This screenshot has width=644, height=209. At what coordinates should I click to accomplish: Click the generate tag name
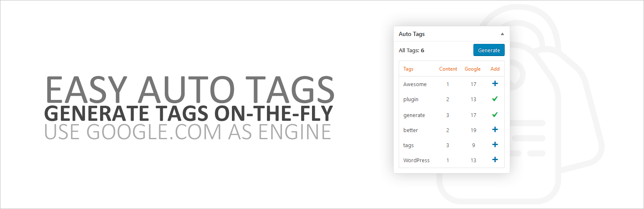pyautogui.click(x=414, y=115)
